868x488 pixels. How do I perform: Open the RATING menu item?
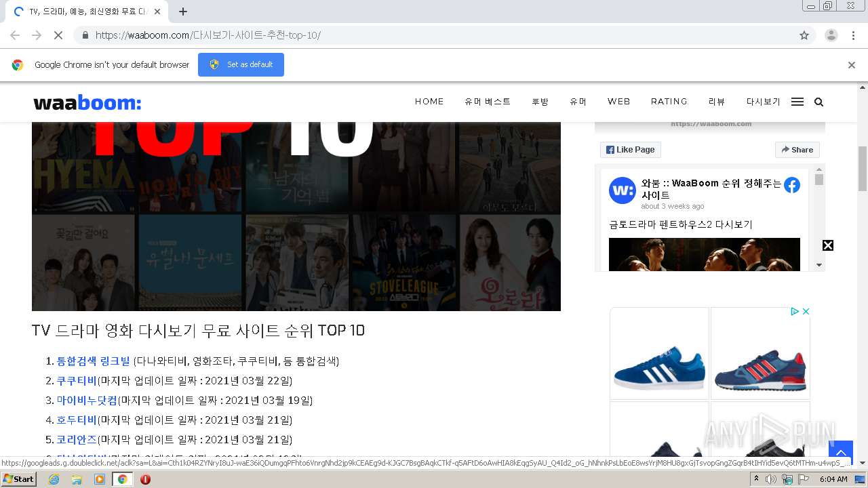(669, 102)
